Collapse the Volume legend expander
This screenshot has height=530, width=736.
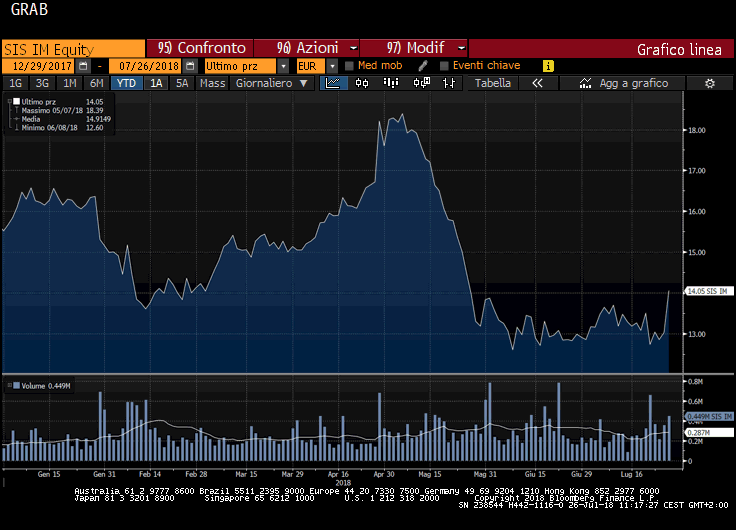click(9, 385)
